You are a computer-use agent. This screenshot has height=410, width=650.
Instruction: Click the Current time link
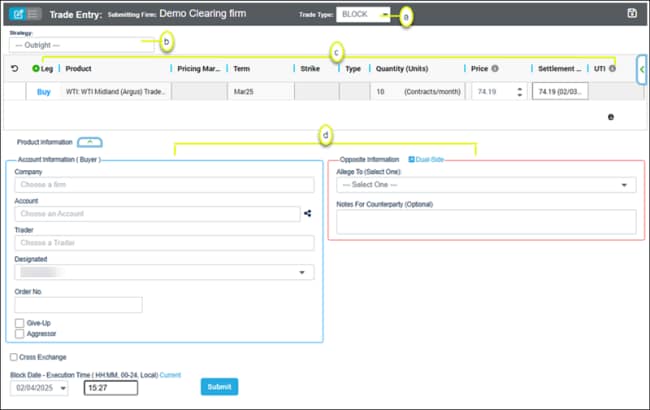click(170, 374)
